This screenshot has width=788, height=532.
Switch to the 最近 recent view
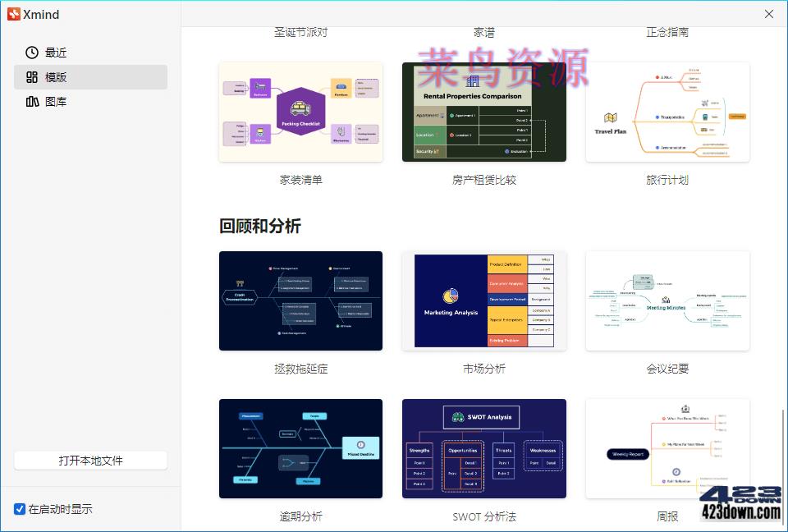[57, 52]
